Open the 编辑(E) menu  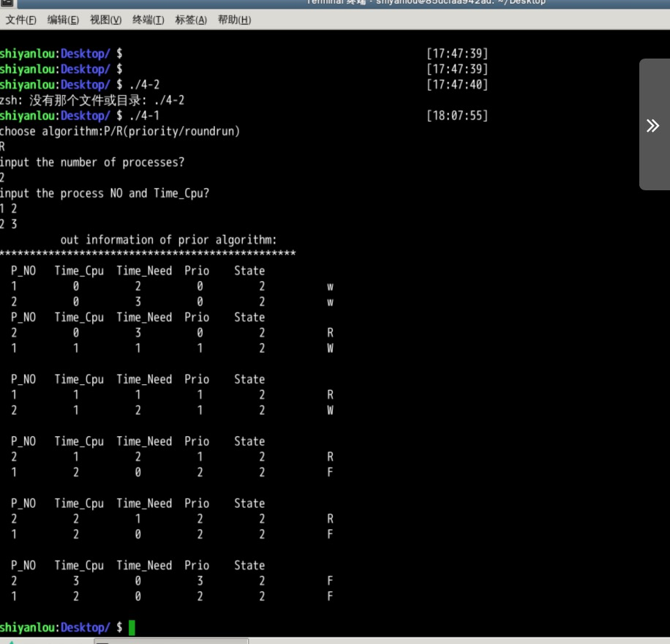(x=63, y=20)
